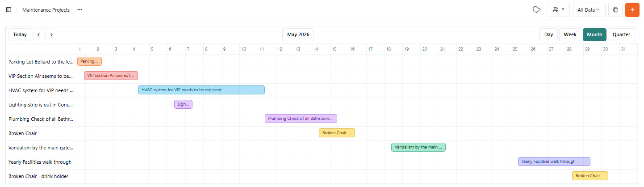Click the May 2026 date picker
The image size is (644, 187).
click(298, 34)
